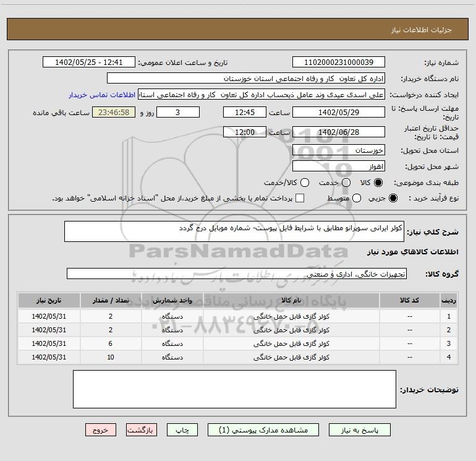Click the جزئیات اطلاعات نیاز header title
This screenshot has width=476, height=461.
click(422, 30)
